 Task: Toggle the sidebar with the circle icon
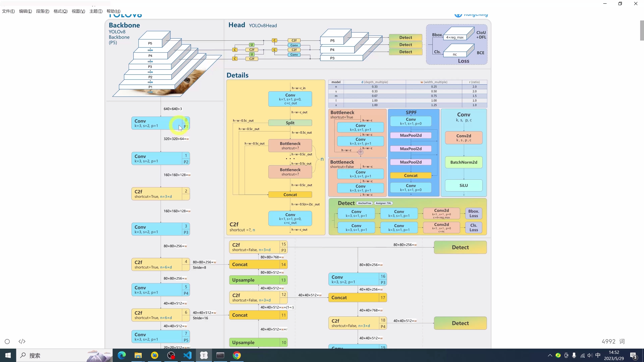tap(7, 342)
